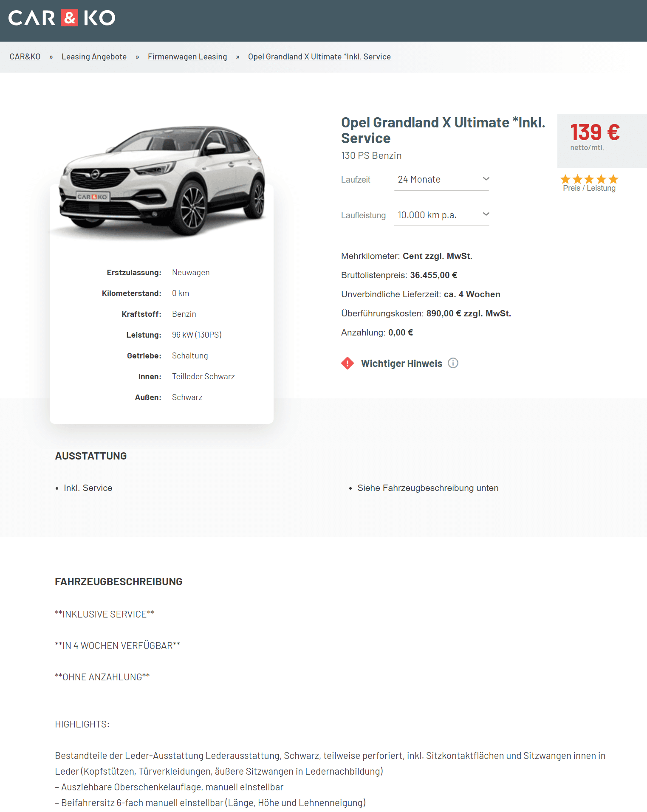Click the 139 € monthly price box
This screenshot has height=812, width=647.
tap(602, 141)
